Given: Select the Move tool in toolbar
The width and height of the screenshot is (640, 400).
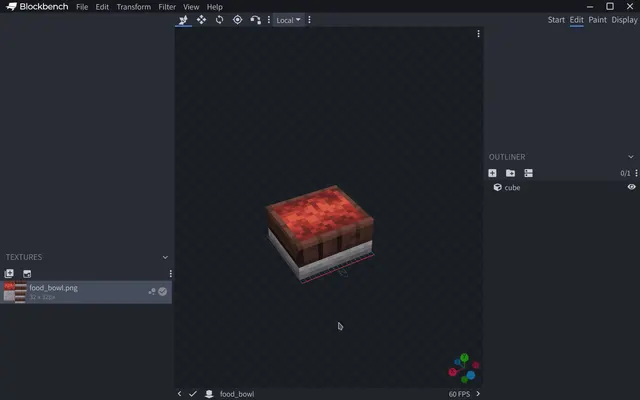Looking at the screenshot, I should point(183,20).
